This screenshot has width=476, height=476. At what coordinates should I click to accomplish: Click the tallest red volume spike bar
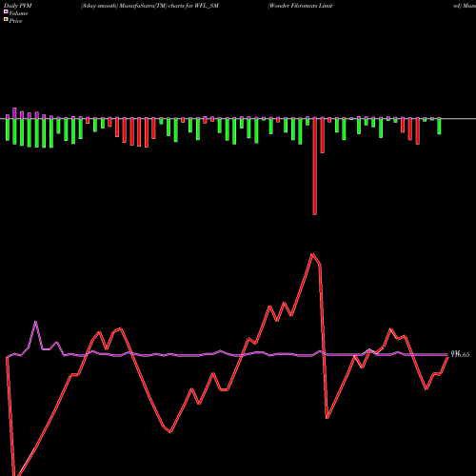tap(315, 166)
